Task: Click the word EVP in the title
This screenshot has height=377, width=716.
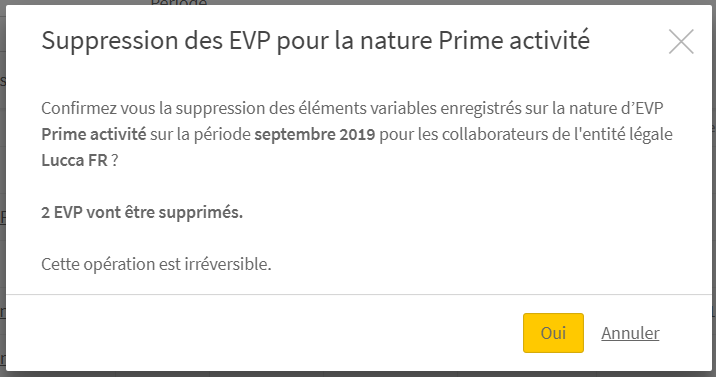Action: 249,41
